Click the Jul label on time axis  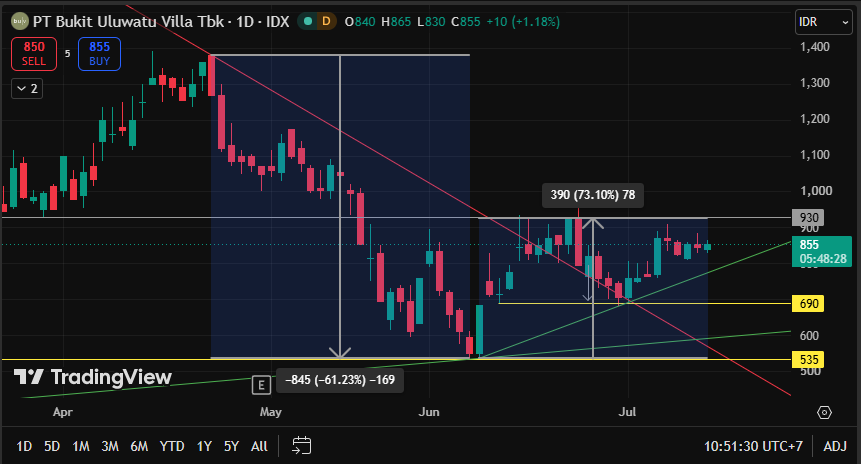(627, 412)
